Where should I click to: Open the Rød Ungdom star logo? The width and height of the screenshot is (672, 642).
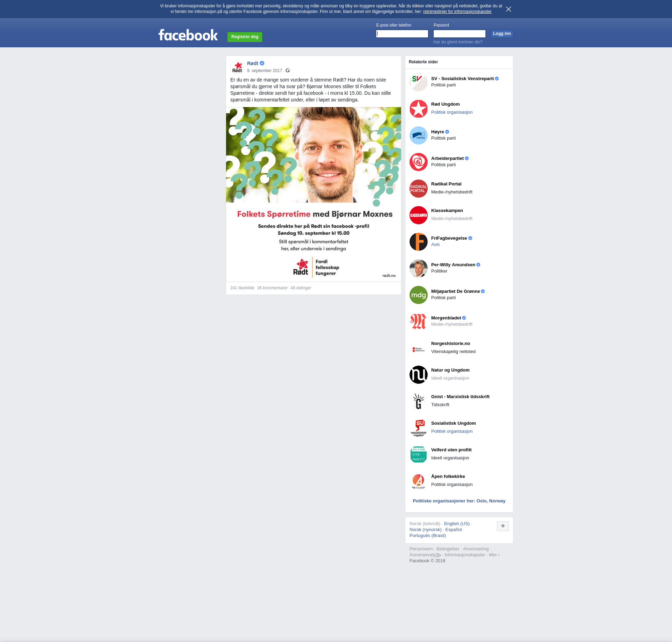(x=418, y=109)
